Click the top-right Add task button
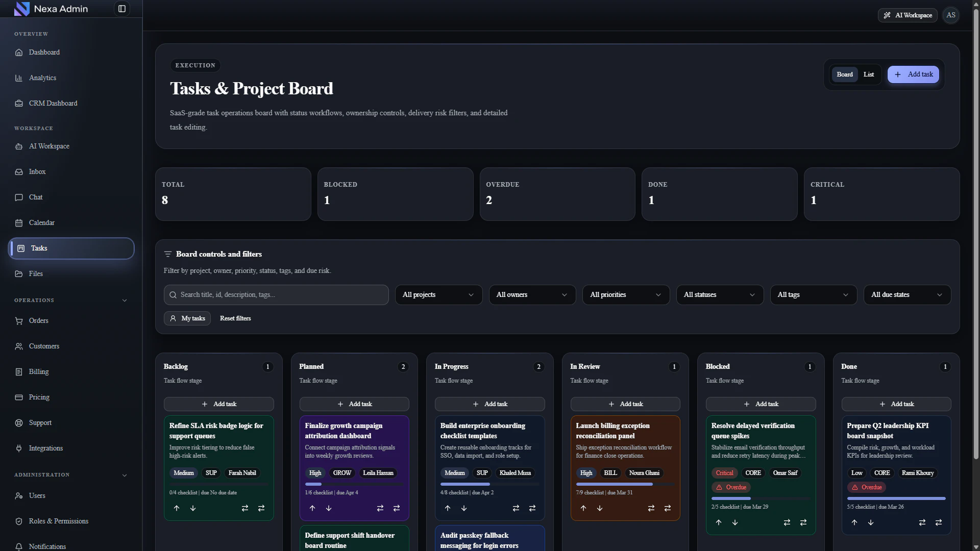 [x=913, y=74]
